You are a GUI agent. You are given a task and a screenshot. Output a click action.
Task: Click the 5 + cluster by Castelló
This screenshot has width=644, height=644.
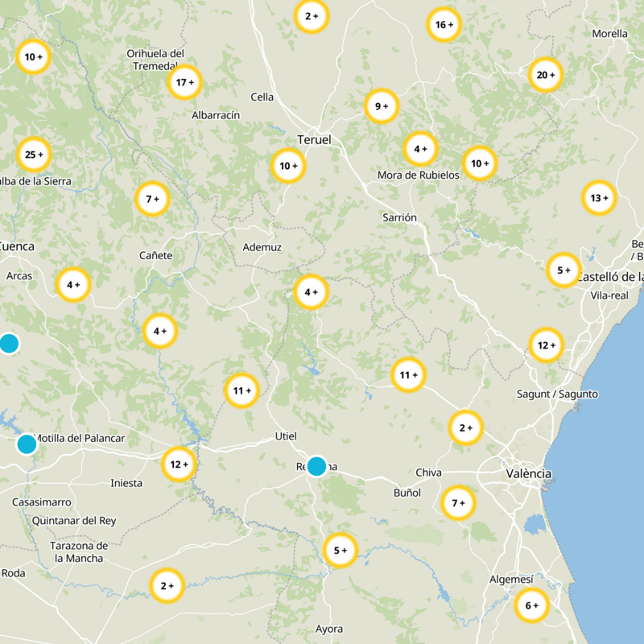(563, 270)
